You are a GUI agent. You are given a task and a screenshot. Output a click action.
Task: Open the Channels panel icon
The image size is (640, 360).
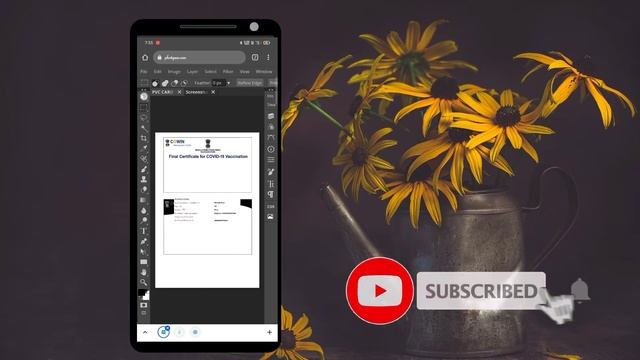click(271, 127)
